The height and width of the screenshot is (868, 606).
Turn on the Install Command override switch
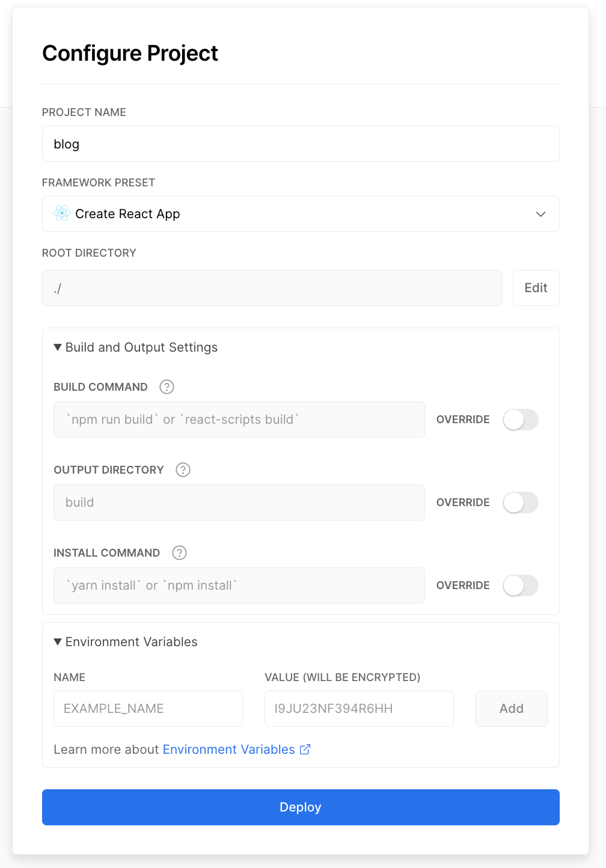(521, 585)
